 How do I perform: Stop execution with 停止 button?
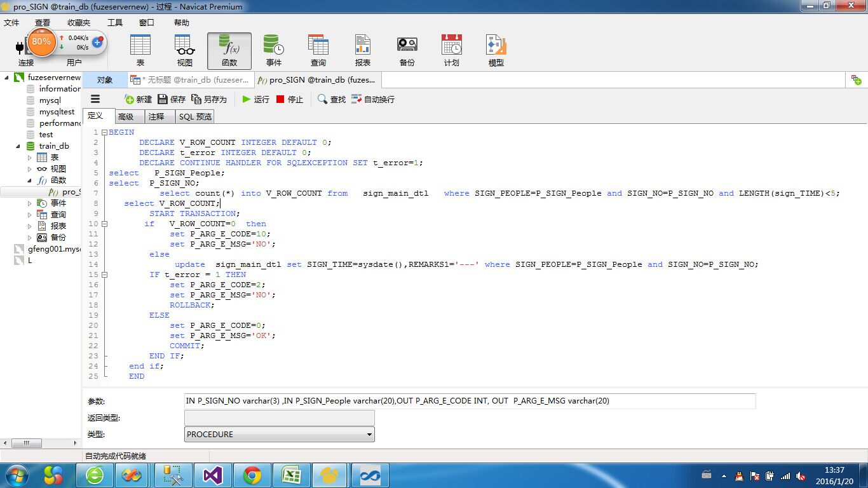[290, 99]
